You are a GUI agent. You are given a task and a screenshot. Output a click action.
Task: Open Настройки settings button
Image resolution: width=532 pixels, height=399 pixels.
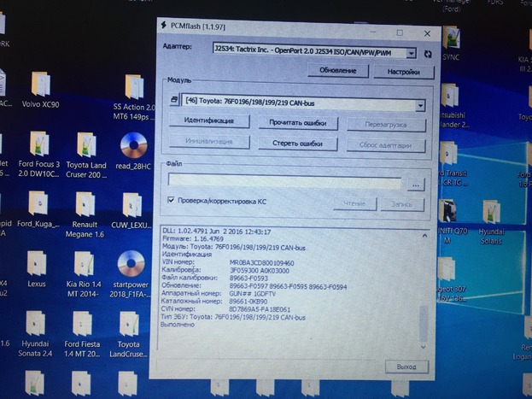click(x=403, y=70)
